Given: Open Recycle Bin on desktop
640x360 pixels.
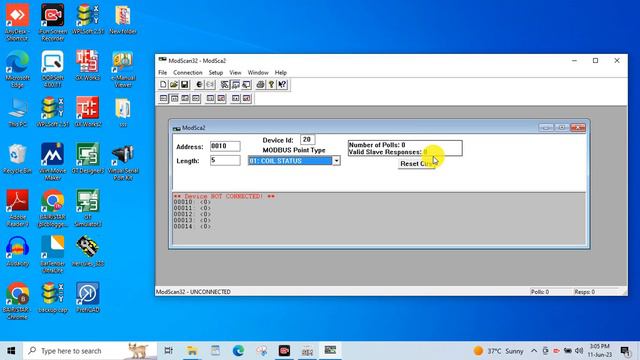Looking at the screenshot, I should coord(17,159).
